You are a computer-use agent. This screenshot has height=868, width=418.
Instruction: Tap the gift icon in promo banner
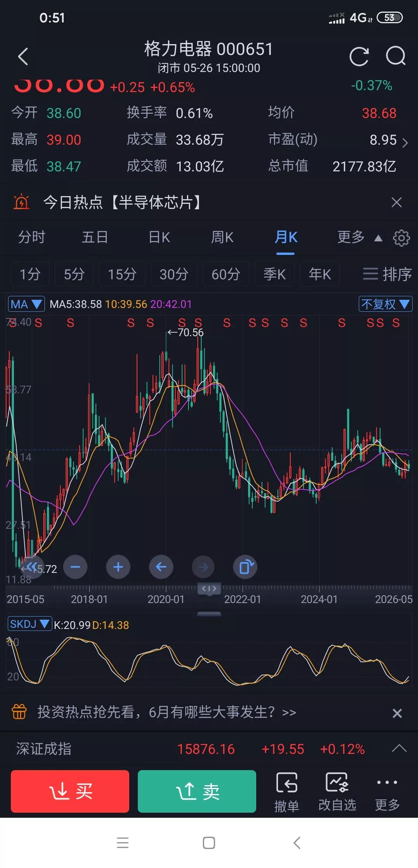[19, 712]
